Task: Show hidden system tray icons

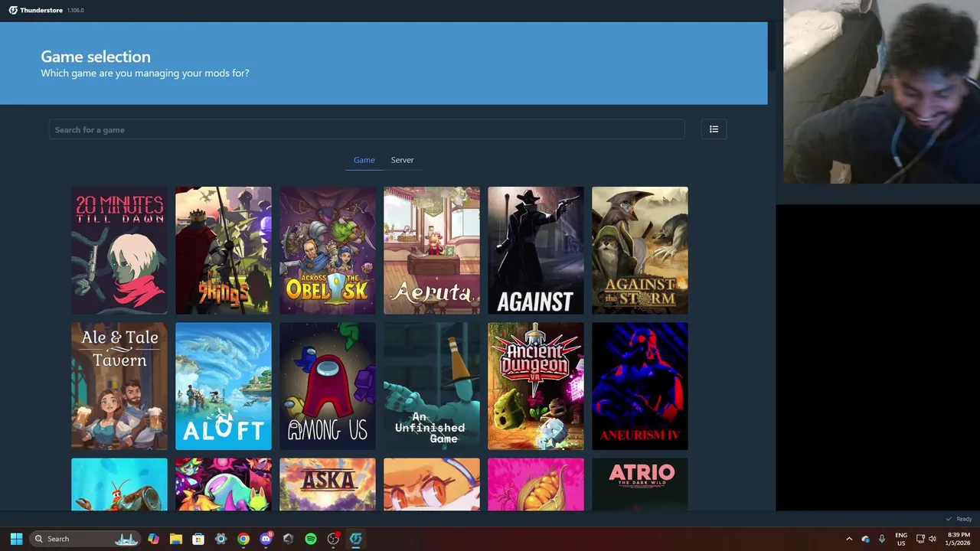Action: click(848, 539)
